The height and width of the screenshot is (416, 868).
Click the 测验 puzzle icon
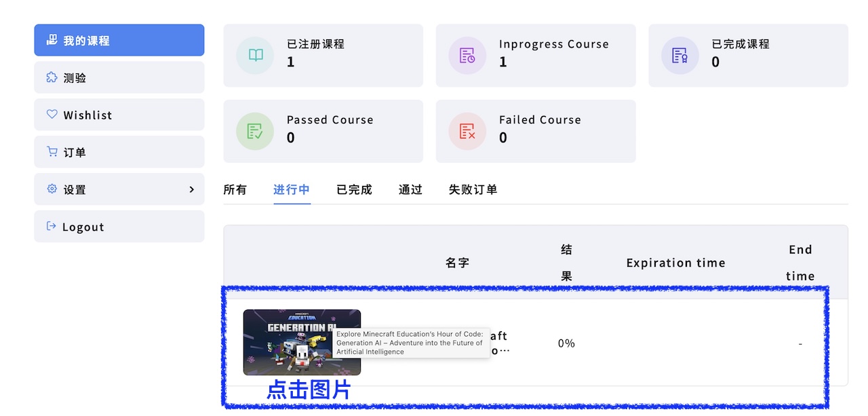click(52, 77)
